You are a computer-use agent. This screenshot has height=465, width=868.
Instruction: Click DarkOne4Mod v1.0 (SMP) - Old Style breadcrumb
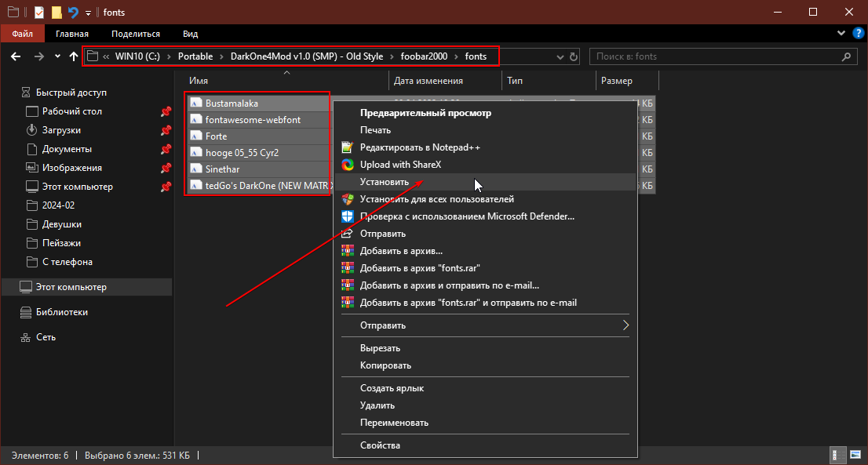coord(307,56)
